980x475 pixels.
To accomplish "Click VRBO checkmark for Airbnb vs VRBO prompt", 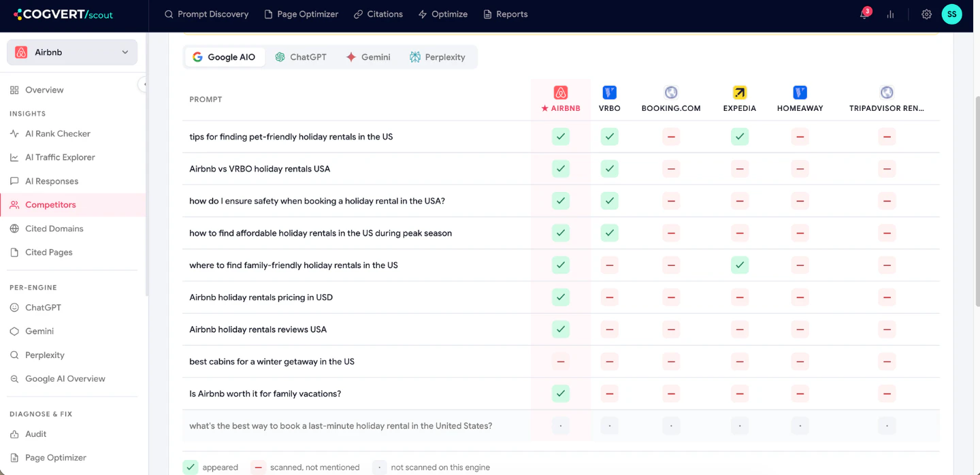I will click(610, 169).
